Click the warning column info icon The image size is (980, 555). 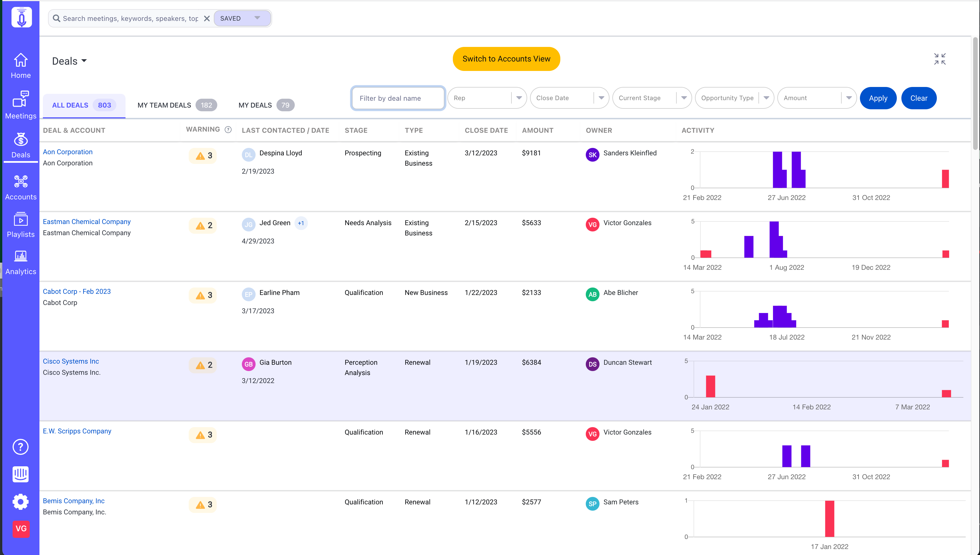pos(228,130)
